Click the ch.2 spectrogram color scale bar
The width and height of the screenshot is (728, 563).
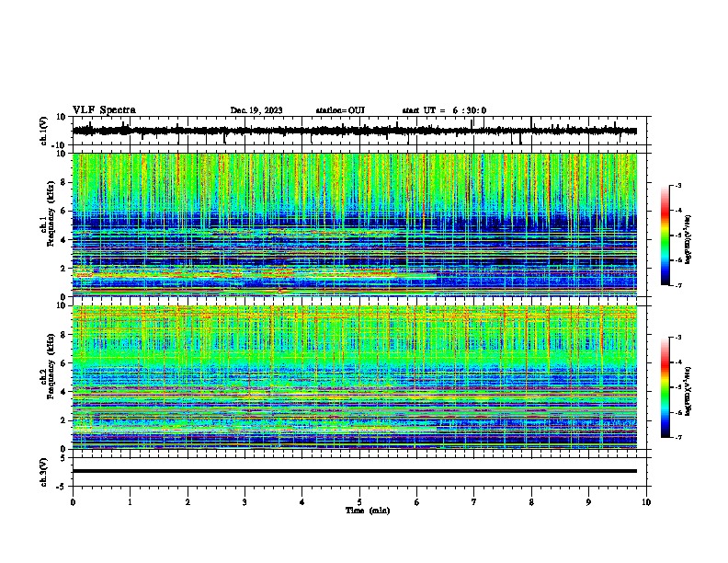tap(665, 387)
